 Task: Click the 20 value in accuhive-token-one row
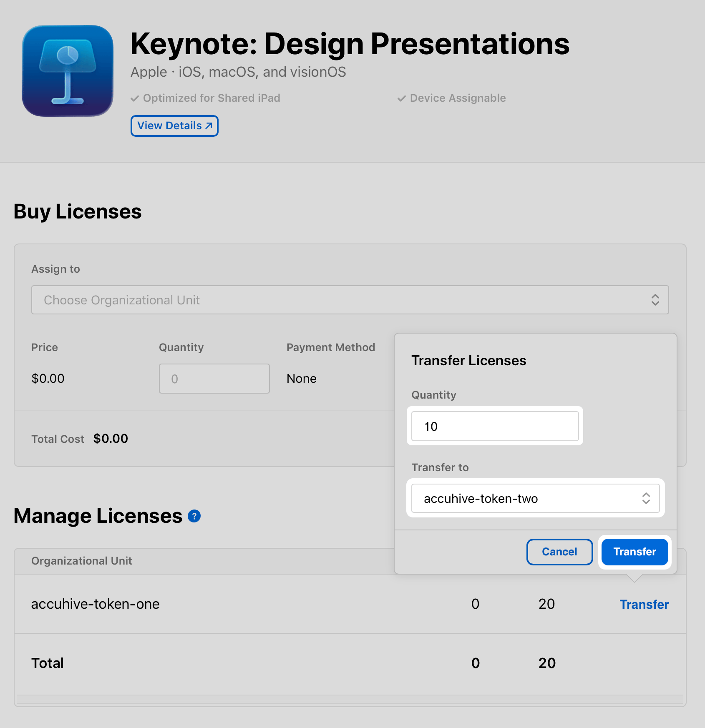(546, 604)
